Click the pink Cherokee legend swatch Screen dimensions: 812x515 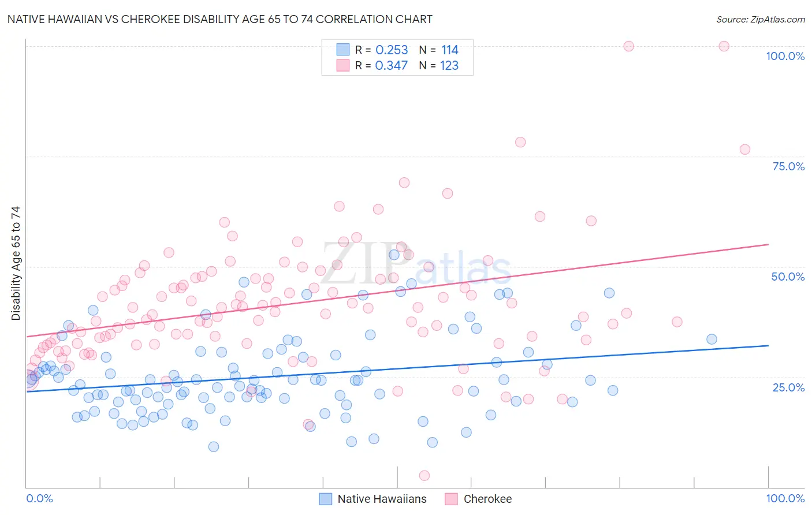pyautogui.click(x=452, y=499)
